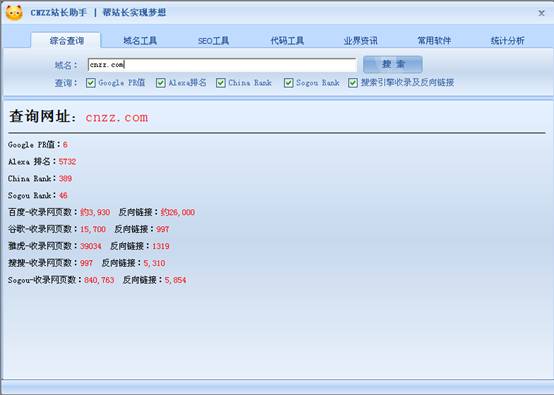The width and height of the screenshot is (554, 395).
Task: Uncheck the Google PR值 checkbox
Action: click(x=91, y=83)
